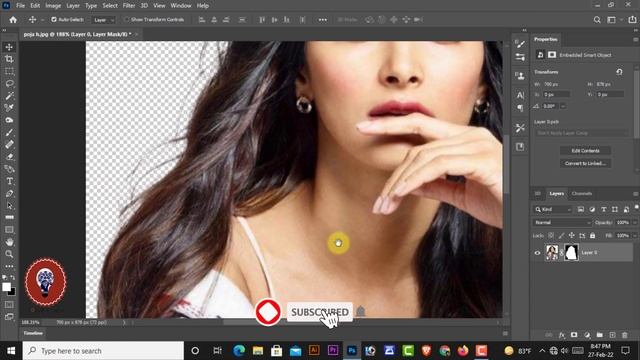The image size is (640, 360).
Task: Click the add layer style fx icon
Action: tap(562, 335)
